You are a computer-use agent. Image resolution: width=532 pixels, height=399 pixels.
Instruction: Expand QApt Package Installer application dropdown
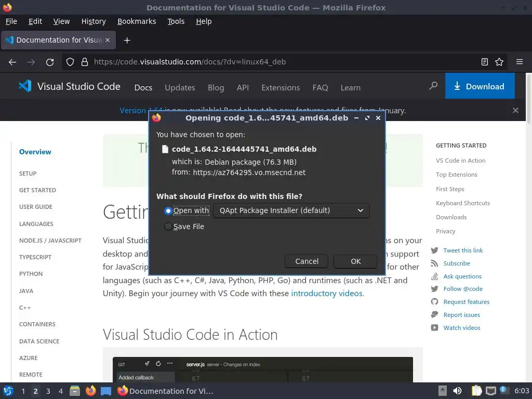tap(291, 211)
